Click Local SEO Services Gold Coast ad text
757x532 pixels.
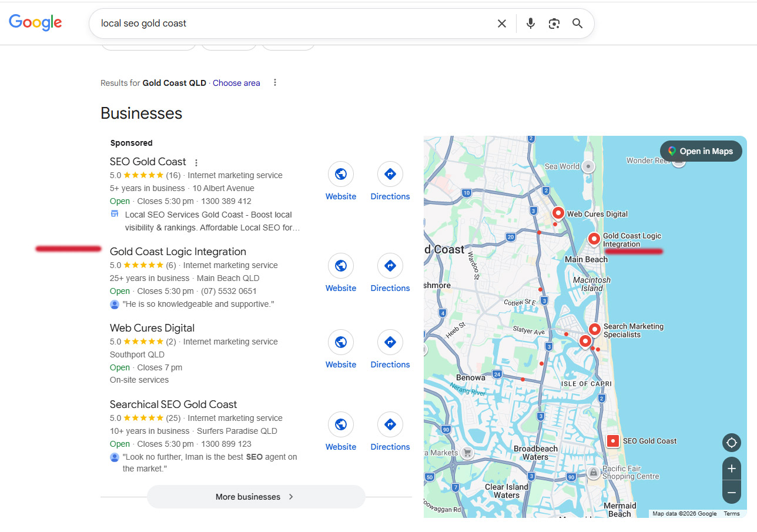[213, 221]
